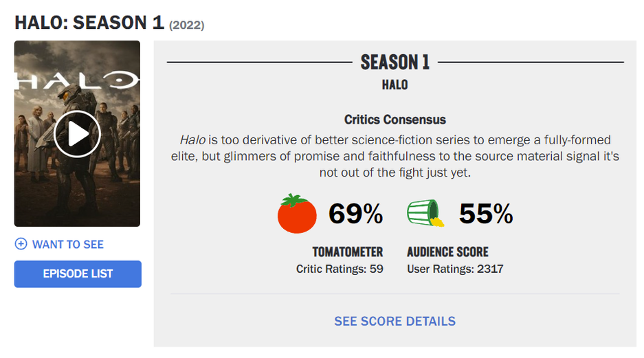Click the Audience Score label
The width and height of the screenshot is (644, 358).
[x=447, y=252]
